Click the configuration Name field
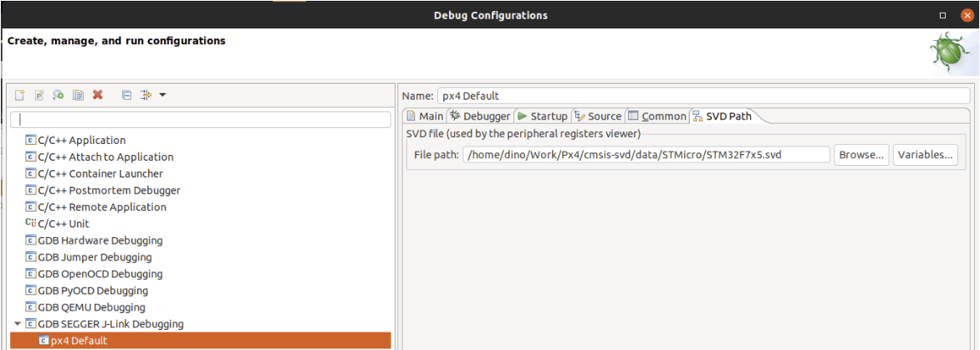The image size is (980, 350). pos(702,95)
